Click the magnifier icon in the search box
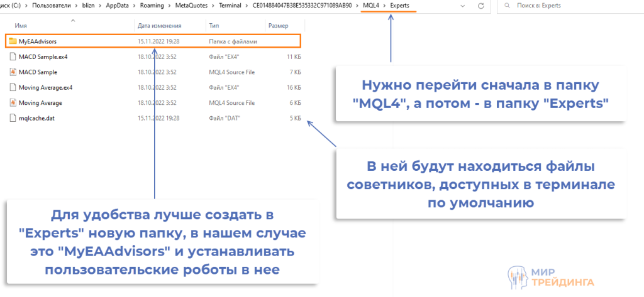 (506, 6)
